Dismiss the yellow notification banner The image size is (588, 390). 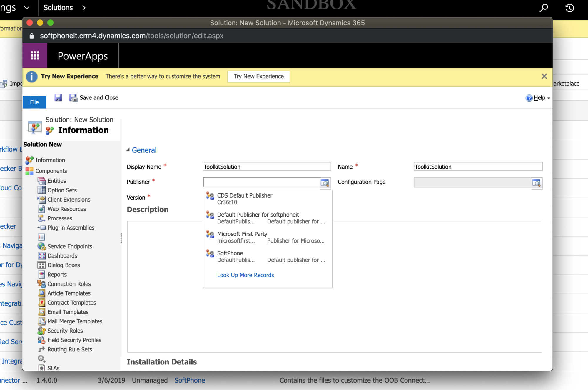tap(544, 76)
